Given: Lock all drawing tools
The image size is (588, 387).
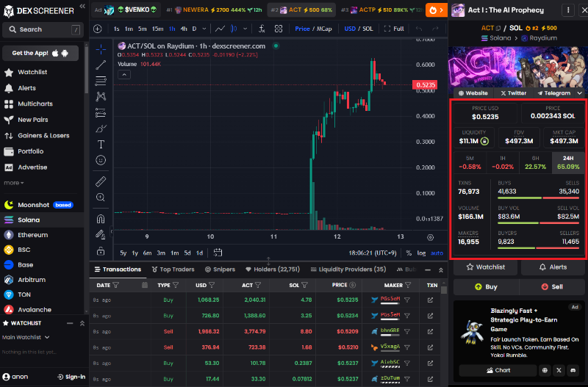Looking at the screenshot, I should 101,251.
